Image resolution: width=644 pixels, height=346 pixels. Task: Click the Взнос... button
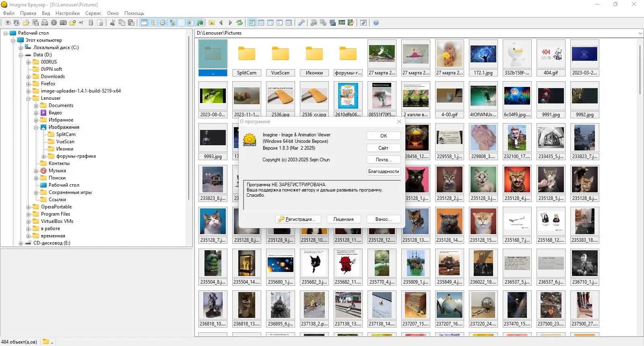384,219
